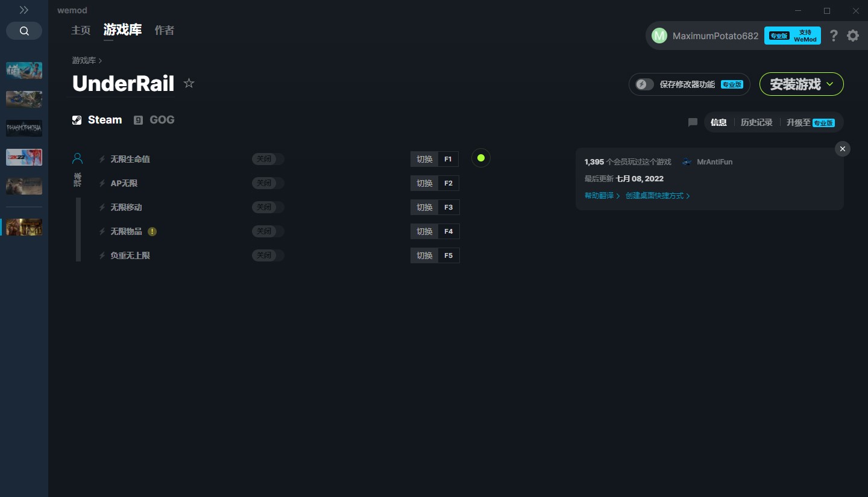Click the 无限移动 cheat label

click(126, 207)
